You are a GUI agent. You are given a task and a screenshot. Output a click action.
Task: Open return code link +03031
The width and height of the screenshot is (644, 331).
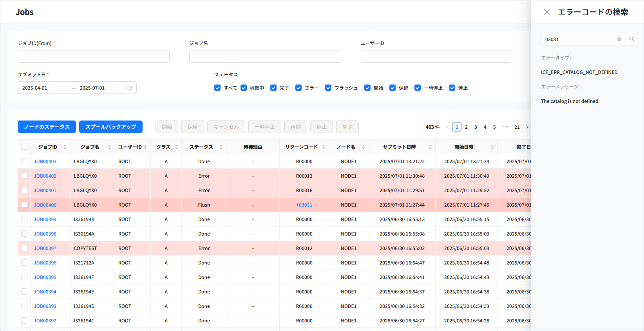(304, 205)
